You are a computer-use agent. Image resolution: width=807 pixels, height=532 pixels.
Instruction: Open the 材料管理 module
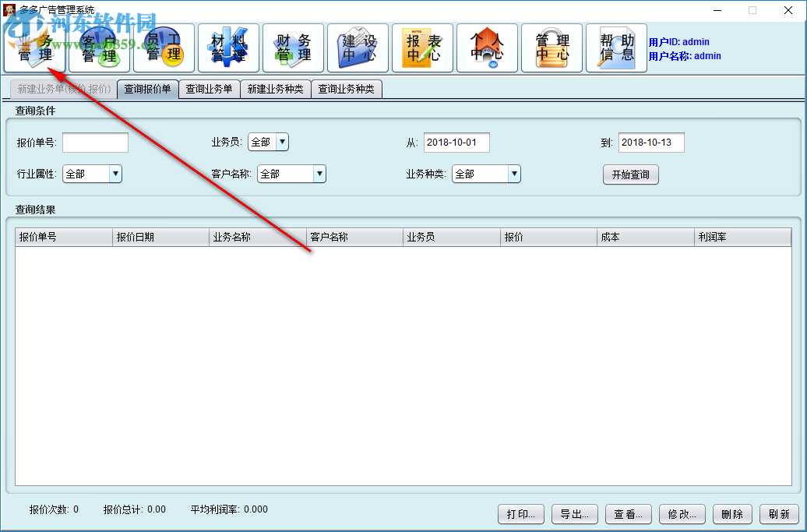click(x=228, y=48)
